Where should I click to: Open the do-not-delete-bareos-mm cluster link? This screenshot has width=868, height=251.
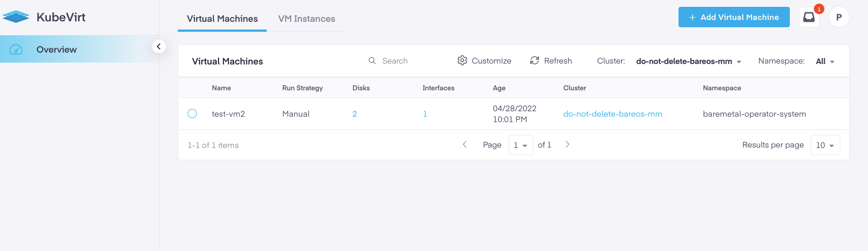tap(613, 114)
